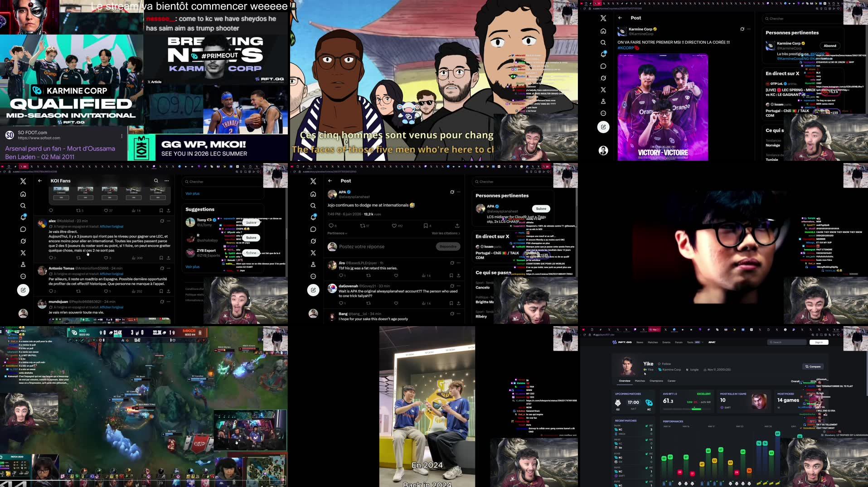Image resolution: width=868 pixels, height=487 pixels.
Task: Click share icon on APA's tweet
Action: pos(457,226)
